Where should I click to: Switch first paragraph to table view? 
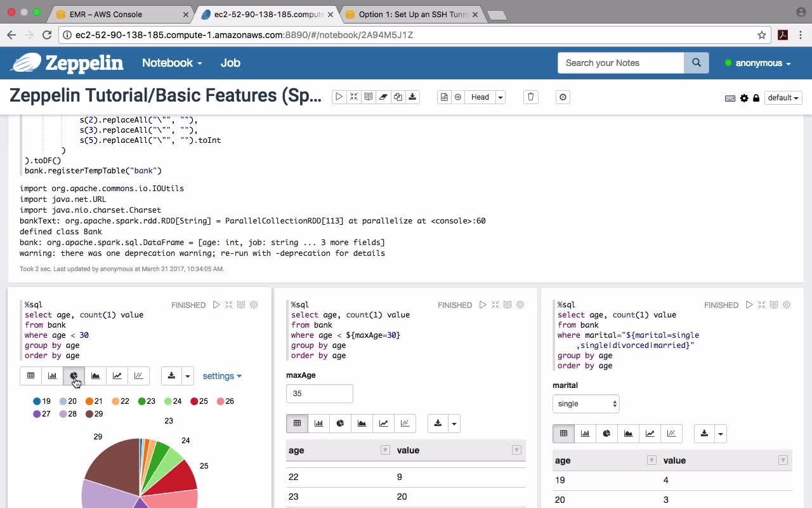pos(30,376)
